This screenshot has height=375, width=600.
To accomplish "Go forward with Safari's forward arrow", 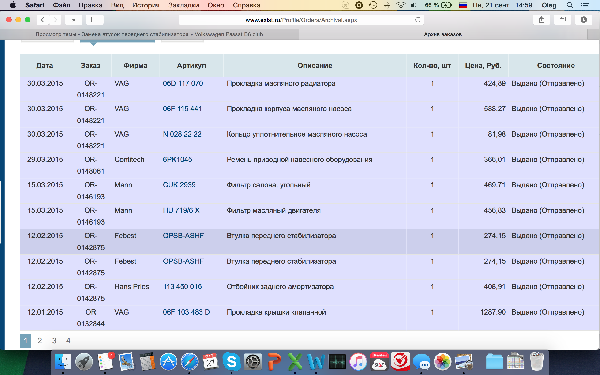I will point(55,20).
